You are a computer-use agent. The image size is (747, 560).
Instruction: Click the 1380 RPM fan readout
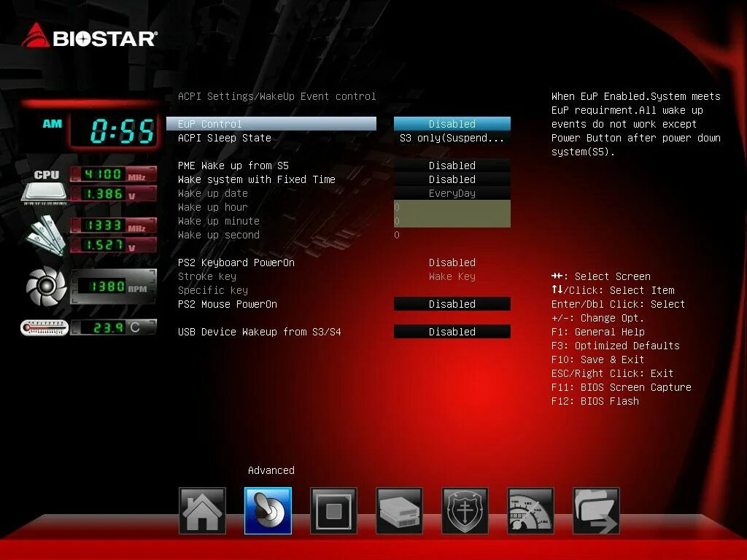(x=113, y=286)
